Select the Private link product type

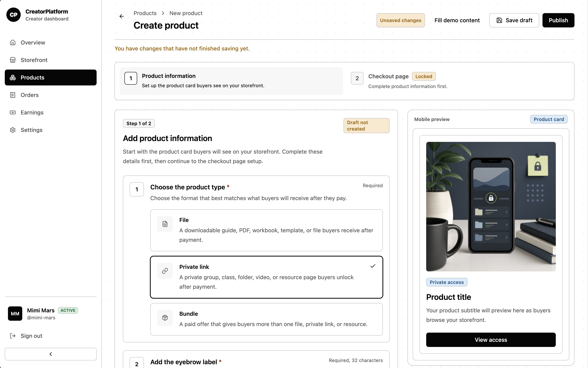click(x=266, y=277)
